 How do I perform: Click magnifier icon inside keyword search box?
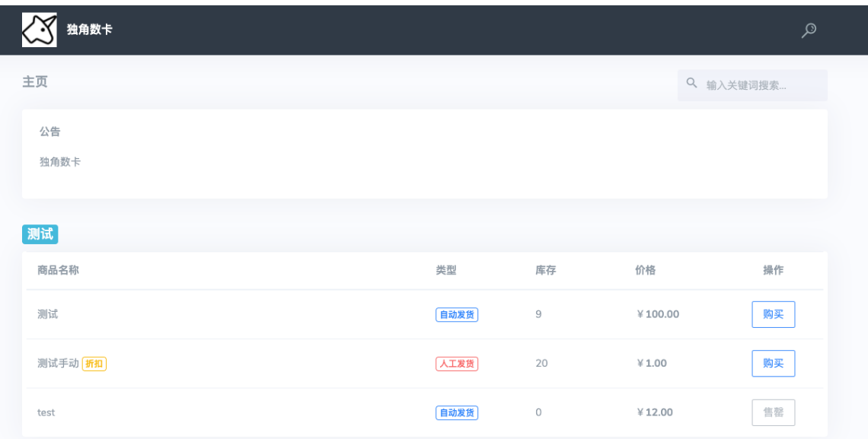(692, 83)
